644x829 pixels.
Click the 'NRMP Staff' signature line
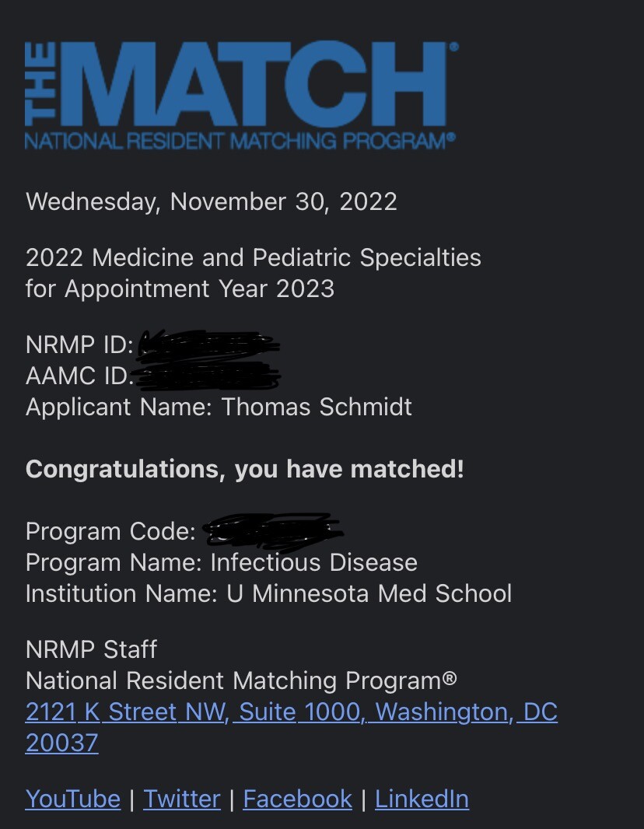point(91,649)
